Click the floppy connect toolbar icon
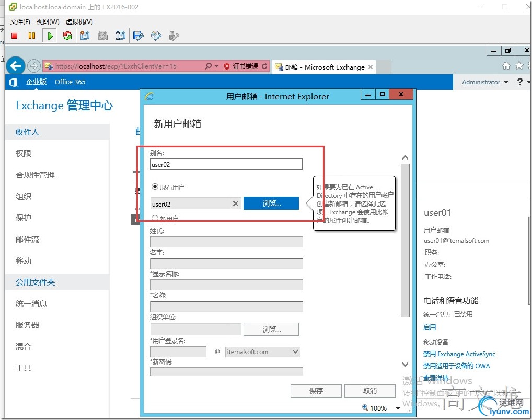Viewport: 532px width, 420px height. [x=138, y=36]
